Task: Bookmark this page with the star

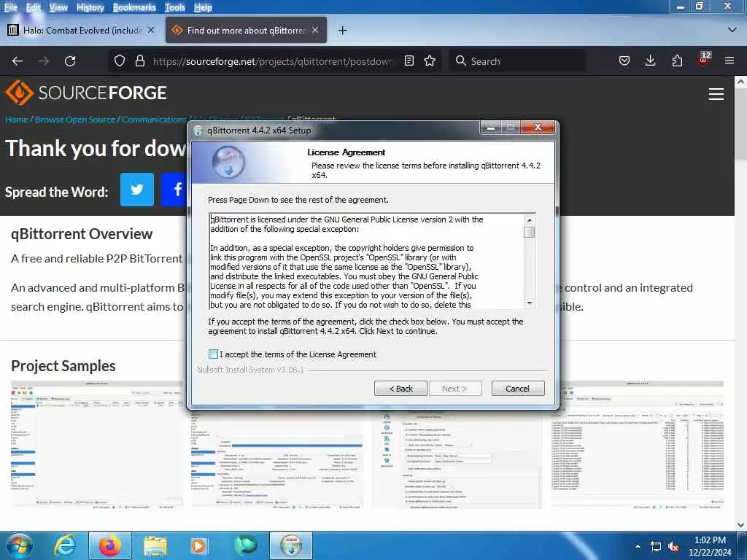Action: coord(430,61)
